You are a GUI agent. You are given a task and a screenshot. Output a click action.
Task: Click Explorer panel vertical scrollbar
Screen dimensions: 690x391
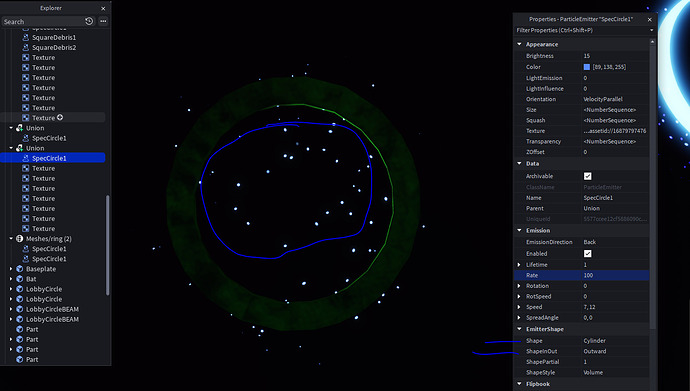point(108,245)
